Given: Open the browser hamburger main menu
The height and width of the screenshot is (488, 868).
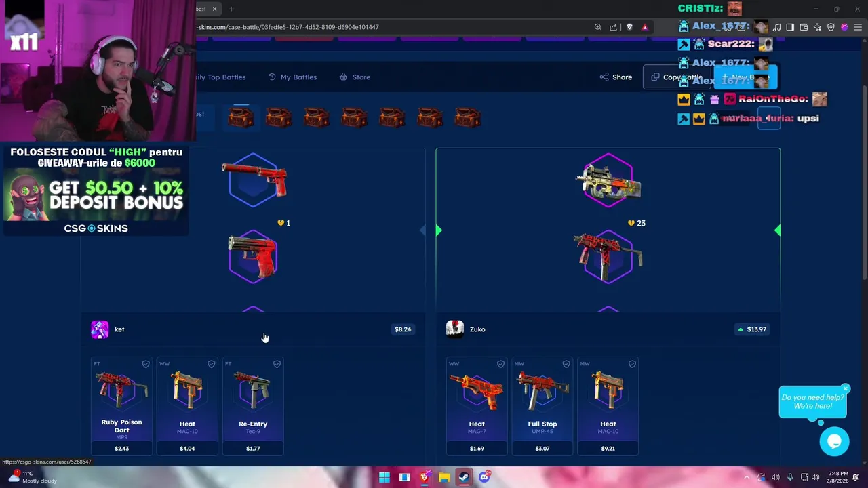Looking at the screenshot, I should pos(858,27).
